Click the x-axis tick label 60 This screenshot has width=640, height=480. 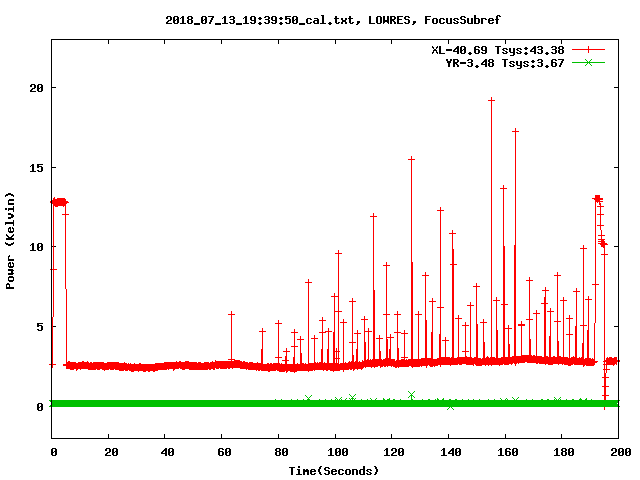coord(224,452)
